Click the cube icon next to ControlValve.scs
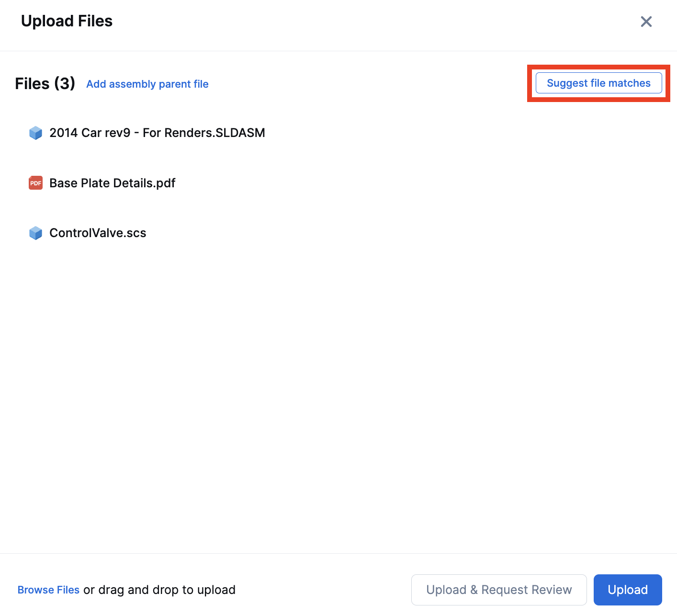 pos(36,233)
